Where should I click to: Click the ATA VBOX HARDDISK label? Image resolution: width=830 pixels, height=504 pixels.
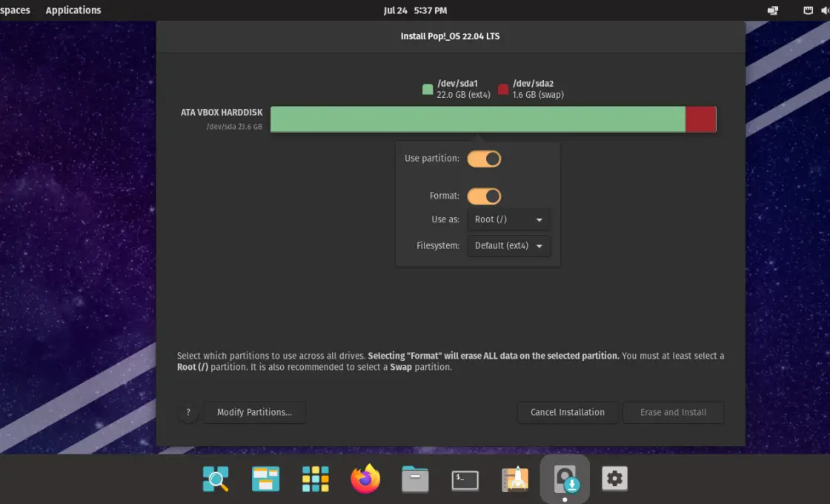tap(222, 112)
